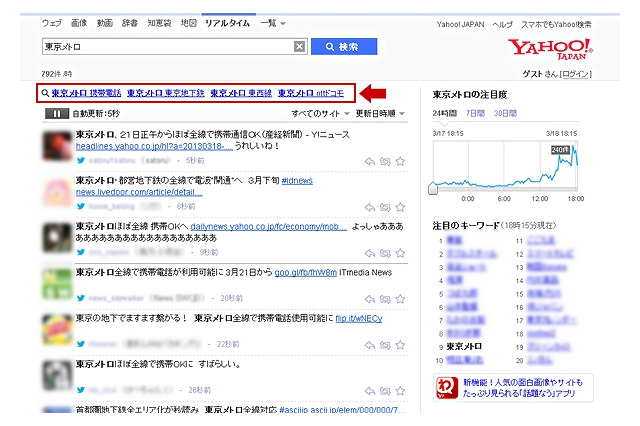The width and height of the screenshot is (640, 426).
Task: Open the avatar of the 産経新聞 tweet
Action: 57,146
